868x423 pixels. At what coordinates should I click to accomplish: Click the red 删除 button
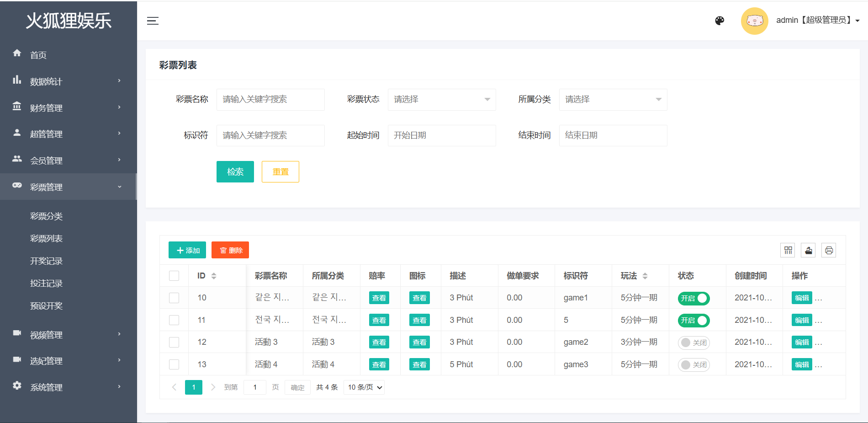pyautogui.click(x=230, y=250)
